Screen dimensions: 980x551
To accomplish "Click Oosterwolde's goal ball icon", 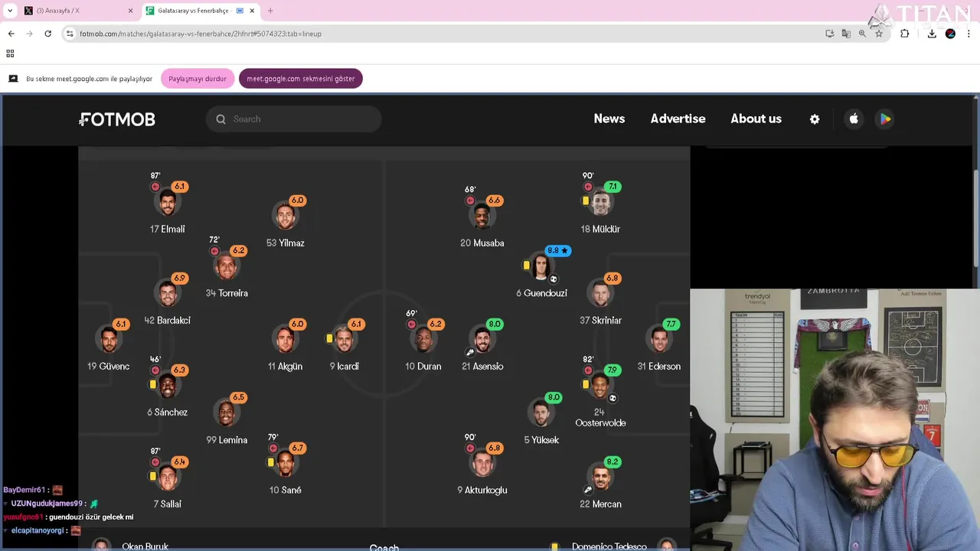I will [612, 398].
